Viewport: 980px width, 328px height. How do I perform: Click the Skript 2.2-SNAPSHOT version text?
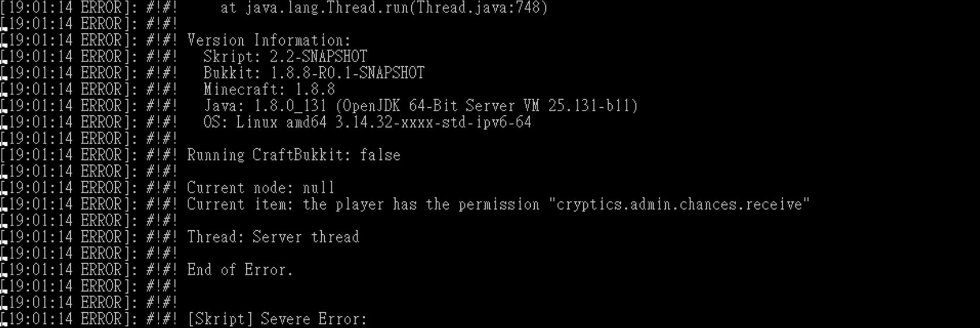[x=285, y=57]
